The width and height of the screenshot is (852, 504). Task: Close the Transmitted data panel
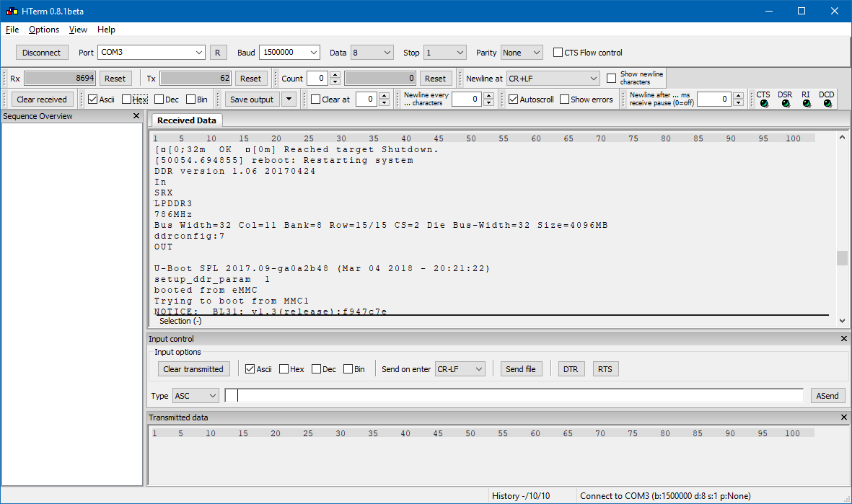coord(844,417)
